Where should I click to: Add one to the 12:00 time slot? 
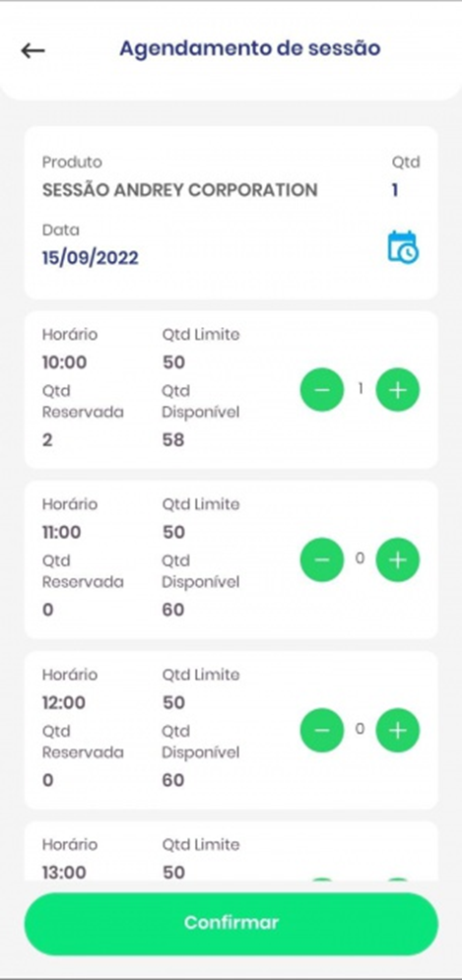click(398, 730)
